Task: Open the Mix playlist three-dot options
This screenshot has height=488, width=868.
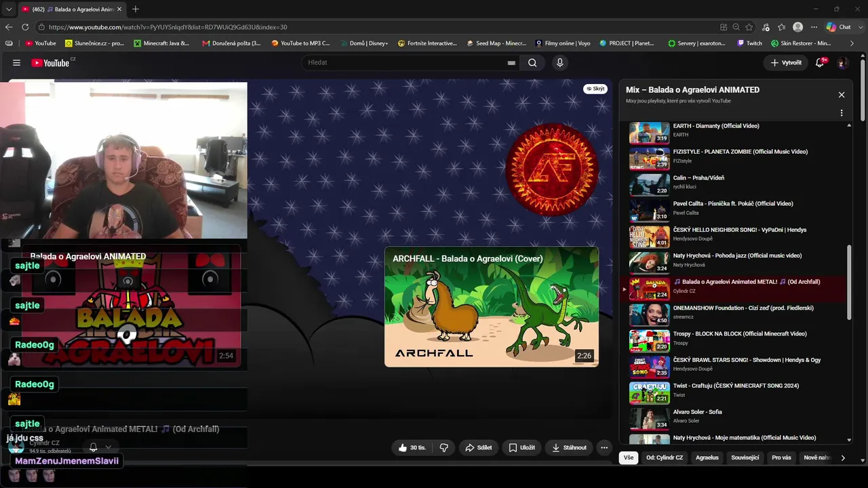Action: pos(842,113)
